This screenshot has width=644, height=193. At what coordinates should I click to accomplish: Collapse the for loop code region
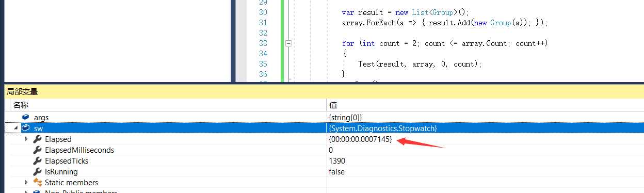pyautogui.click(x=288, y=43)
